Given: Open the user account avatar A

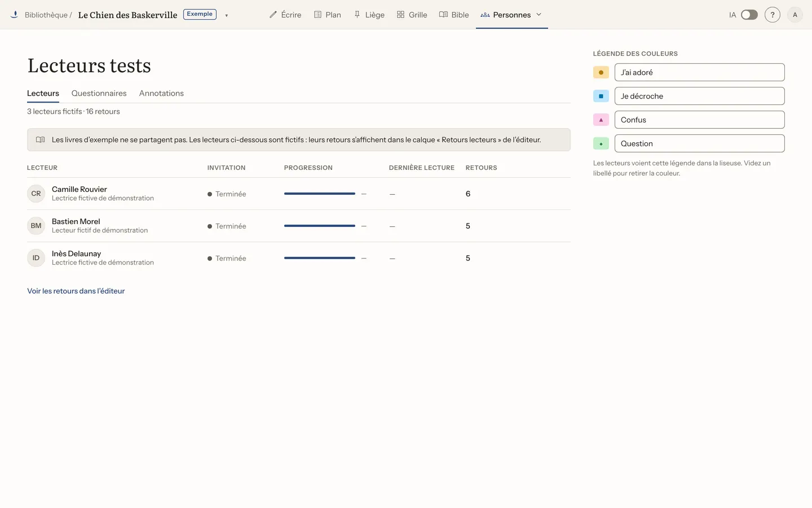Looking at the screenshot, I should point(795,15).
